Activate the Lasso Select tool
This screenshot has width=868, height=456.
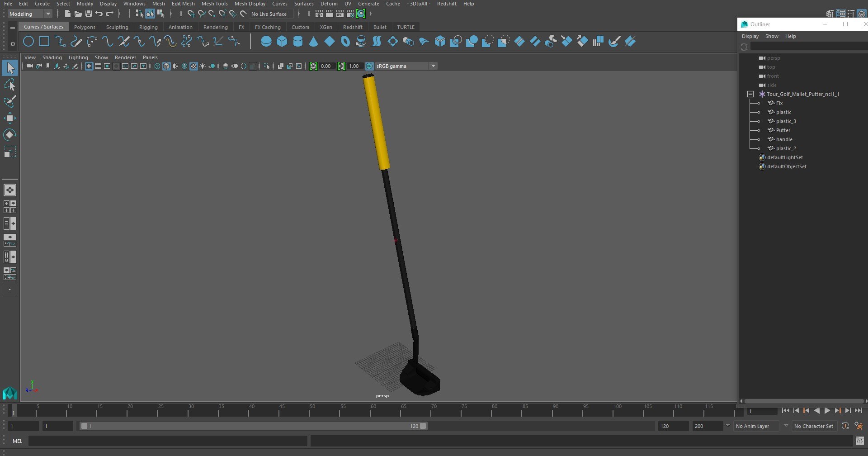click(x=10, y=85)
